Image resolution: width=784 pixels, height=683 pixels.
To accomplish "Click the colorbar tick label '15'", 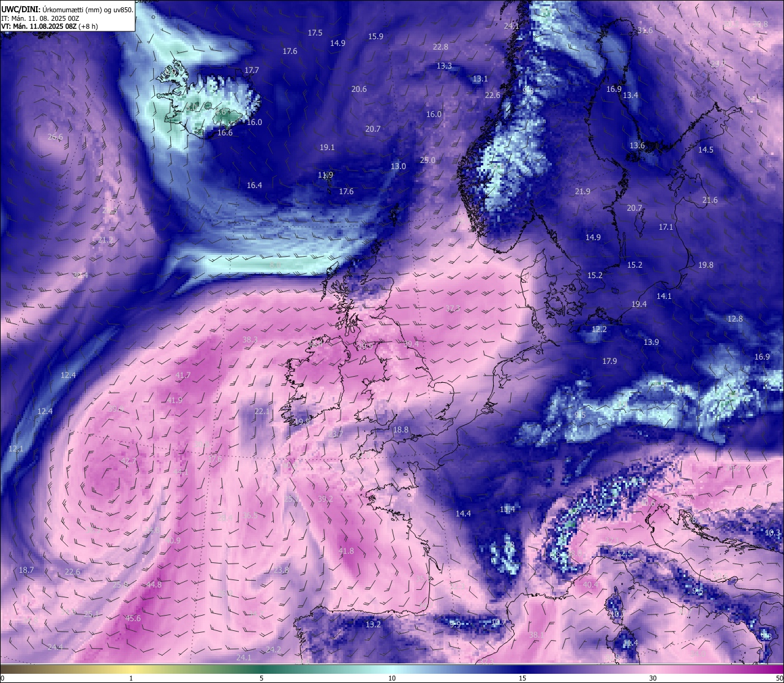I will tap(522, 678).
